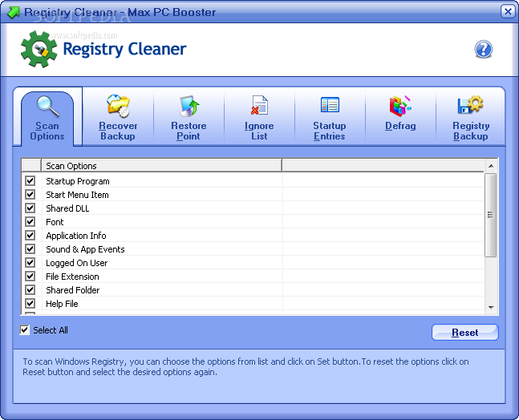Select the Sound & App Events row text
The image size is (519, 420).
pos(85,249)
